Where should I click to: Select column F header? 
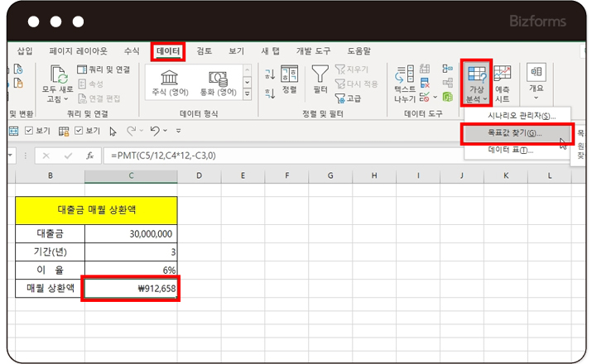click(287, 175)
